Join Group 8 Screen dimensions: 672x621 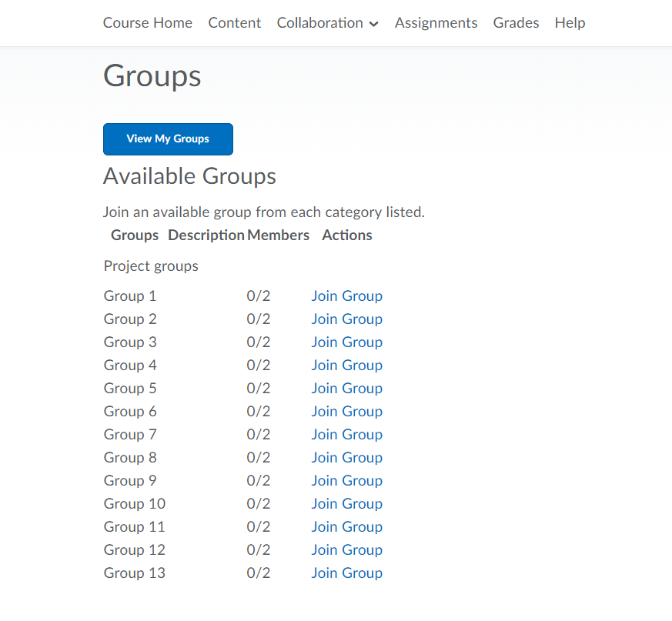click(x=346, y=458)
